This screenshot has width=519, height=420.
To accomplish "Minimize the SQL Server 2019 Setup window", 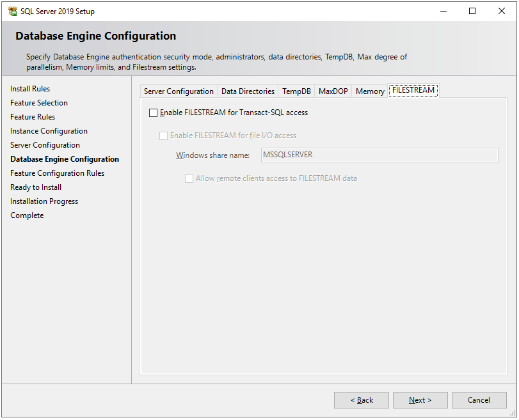I will pos(443,12).
